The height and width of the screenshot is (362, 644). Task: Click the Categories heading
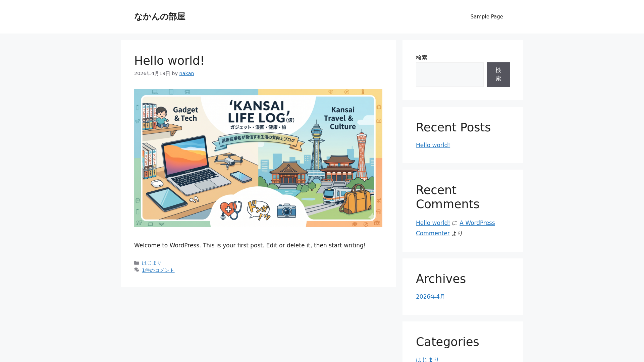point(447,342)
